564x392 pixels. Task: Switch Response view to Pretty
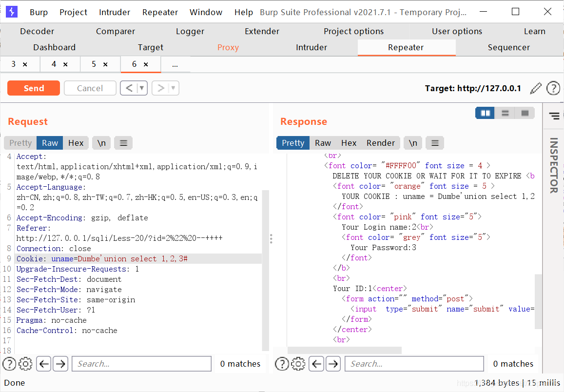293,143
